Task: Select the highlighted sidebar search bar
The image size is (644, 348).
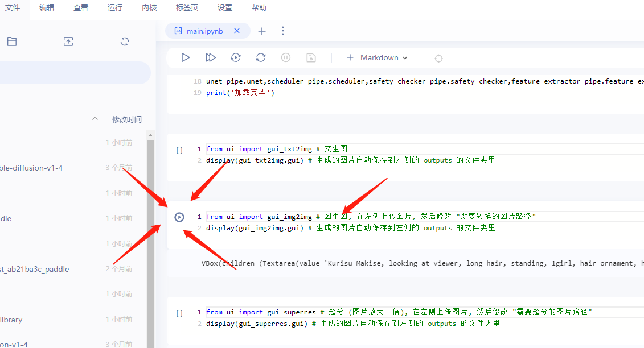Action: (x=75, y=73)
